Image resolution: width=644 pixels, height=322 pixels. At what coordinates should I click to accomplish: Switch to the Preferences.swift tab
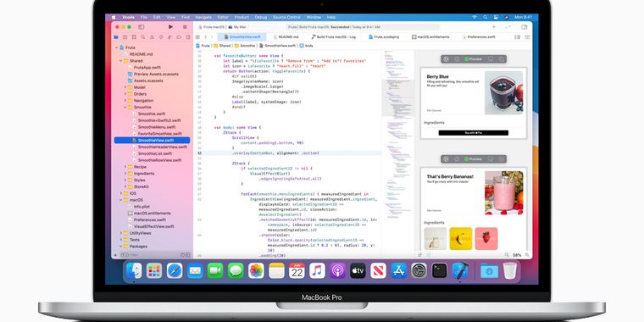[479, 37]
